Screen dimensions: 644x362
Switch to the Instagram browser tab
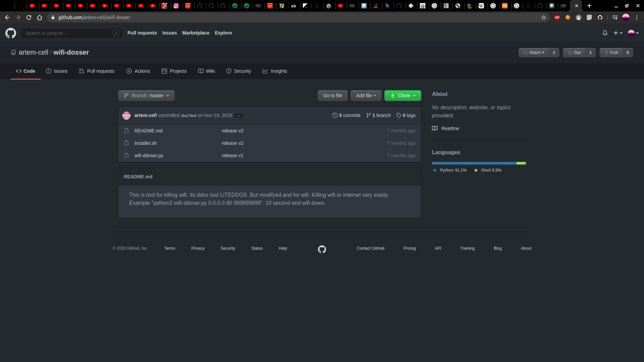click(176, 6)
